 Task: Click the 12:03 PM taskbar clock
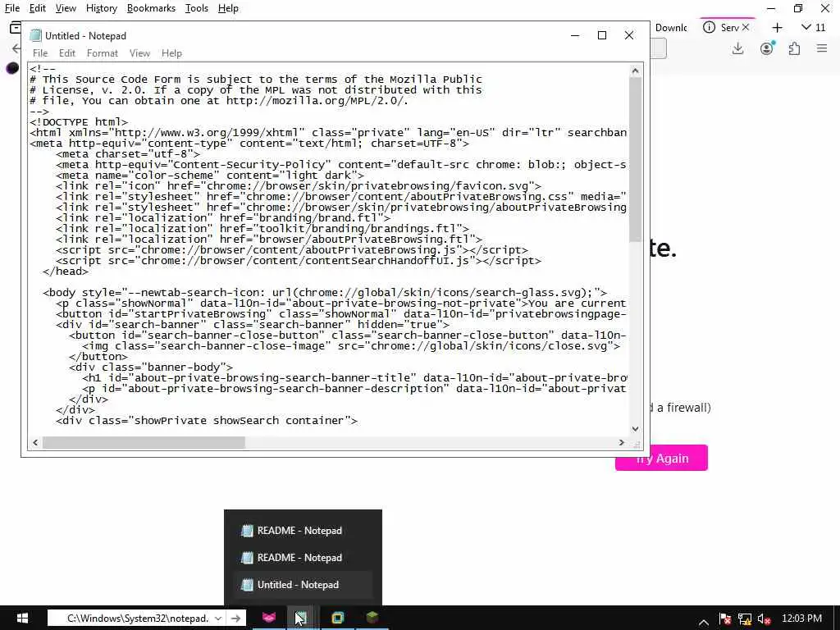pos(801,619)
